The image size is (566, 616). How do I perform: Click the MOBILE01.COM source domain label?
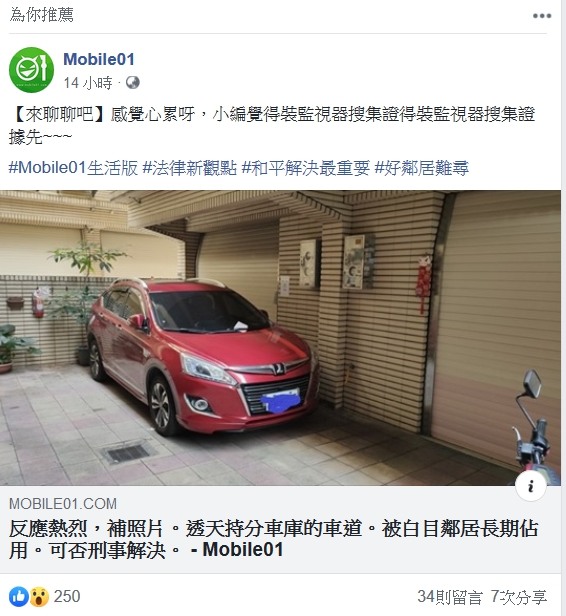pos(63,504)
